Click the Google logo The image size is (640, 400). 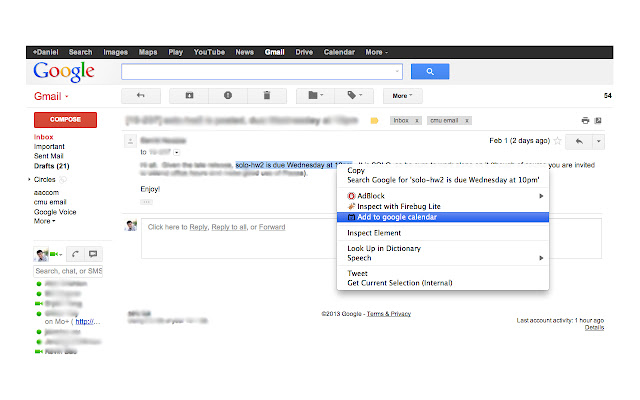point(64,72)
